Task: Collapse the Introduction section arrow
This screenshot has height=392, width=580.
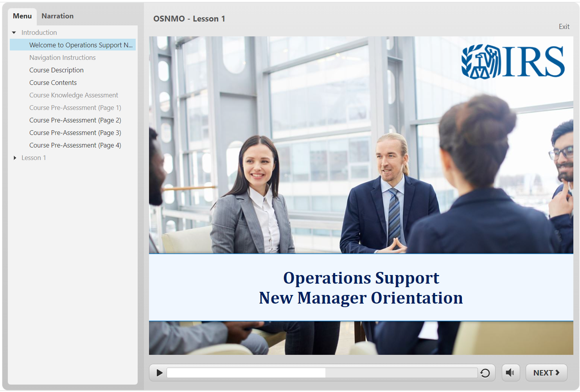Action: (x=14, y=32)
